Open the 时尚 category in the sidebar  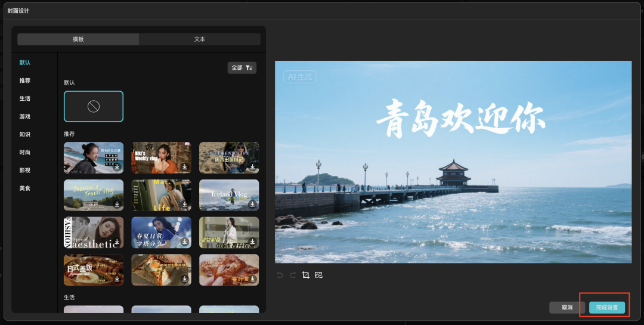tap(24, 153)
